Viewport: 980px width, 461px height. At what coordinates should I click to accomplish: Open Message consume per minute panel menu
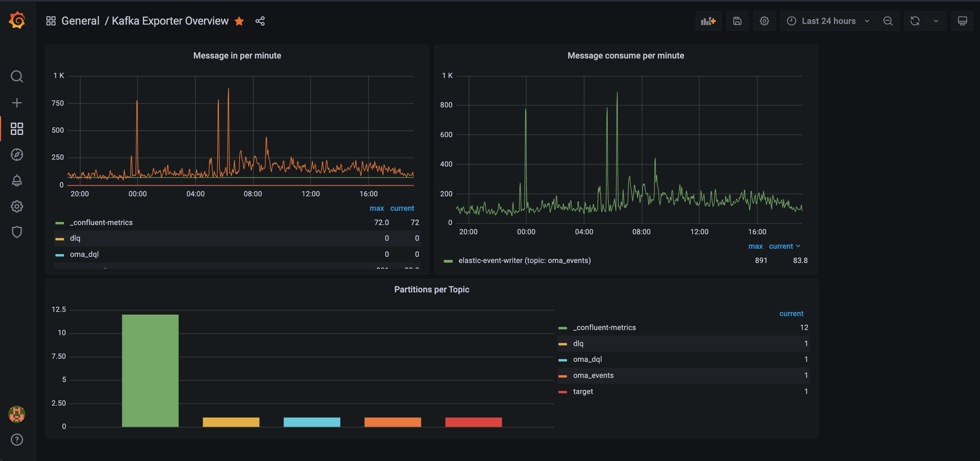point(626,55)
